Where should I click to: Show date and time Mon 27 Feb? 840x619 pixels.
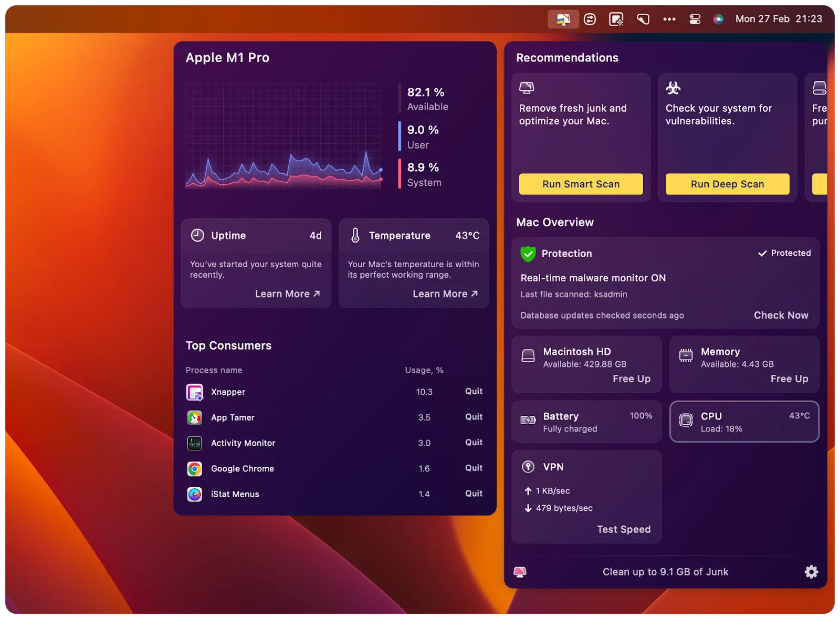tap(779, 19)
